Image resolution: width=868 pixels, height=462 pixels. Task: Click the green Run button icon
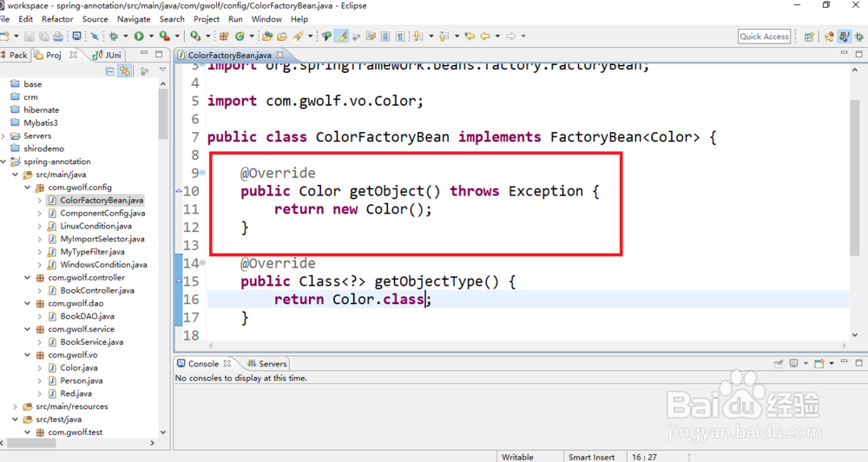139,36
